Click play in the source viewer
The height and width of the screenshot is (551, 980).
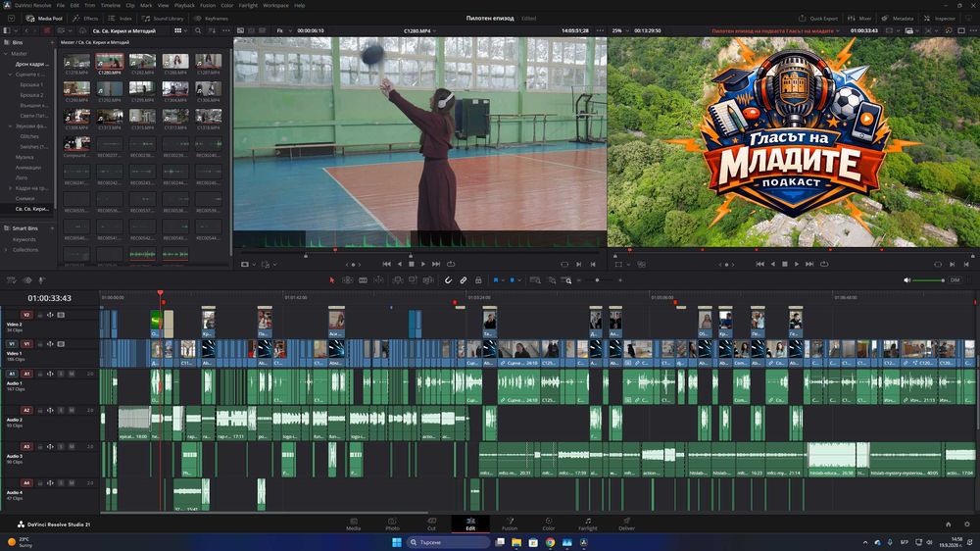(423, 264)
